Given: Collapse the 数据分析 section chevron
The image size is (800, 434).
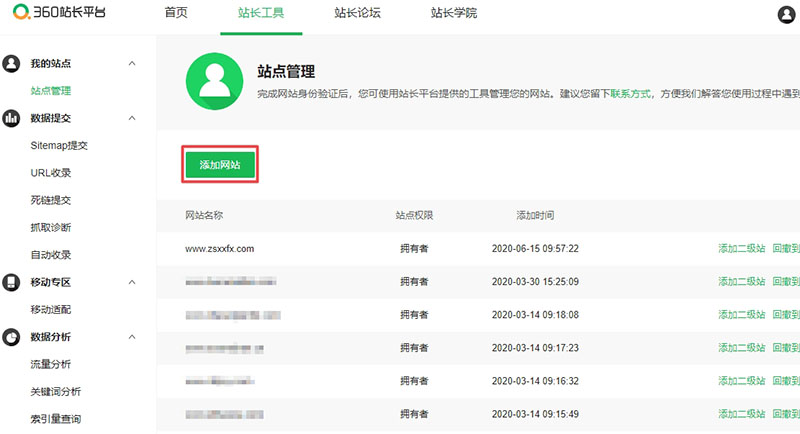Looking at the screenshot, I should tap(132, 337).
